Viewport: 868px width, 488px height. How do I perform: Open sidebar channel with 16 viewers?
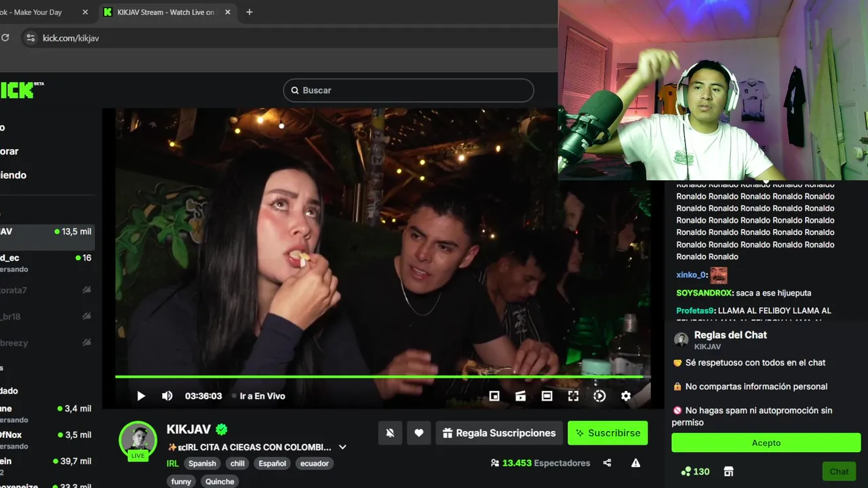tap(46, 263)
